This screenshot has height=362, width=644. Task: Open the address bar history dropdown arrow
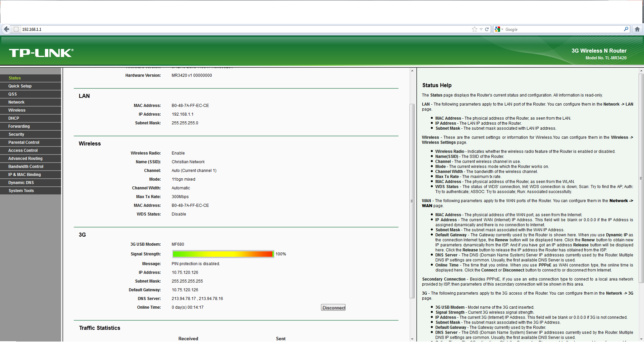click(x=481, y=29)
